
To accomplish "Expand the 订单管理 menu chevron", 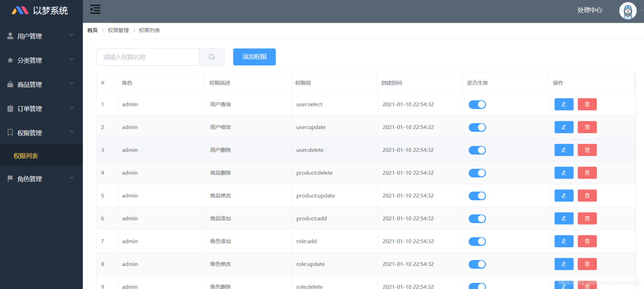I will [72, 108].
